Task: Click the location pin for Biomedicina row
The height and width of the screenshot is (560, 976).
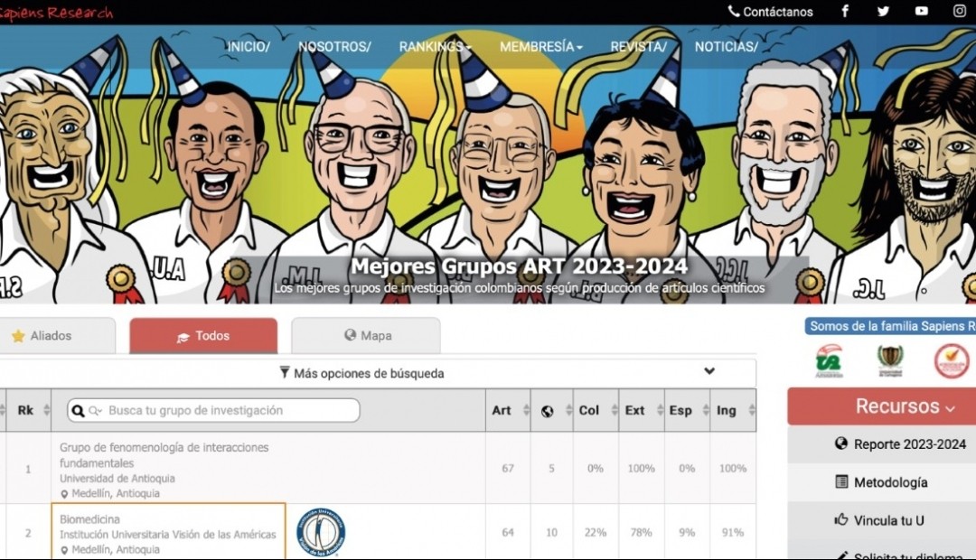Action: 64,550
